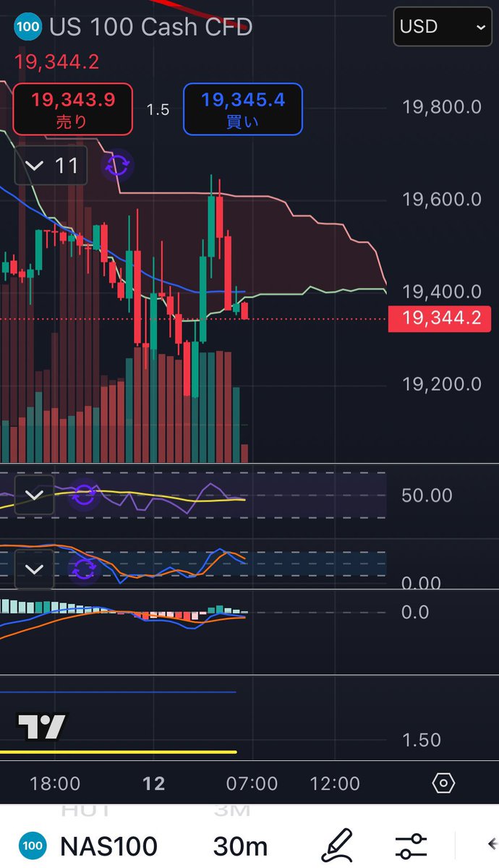The image size is (499, 868).
Task: Click the red 19,344.2 price under title
Action: (x=56, y=62)
